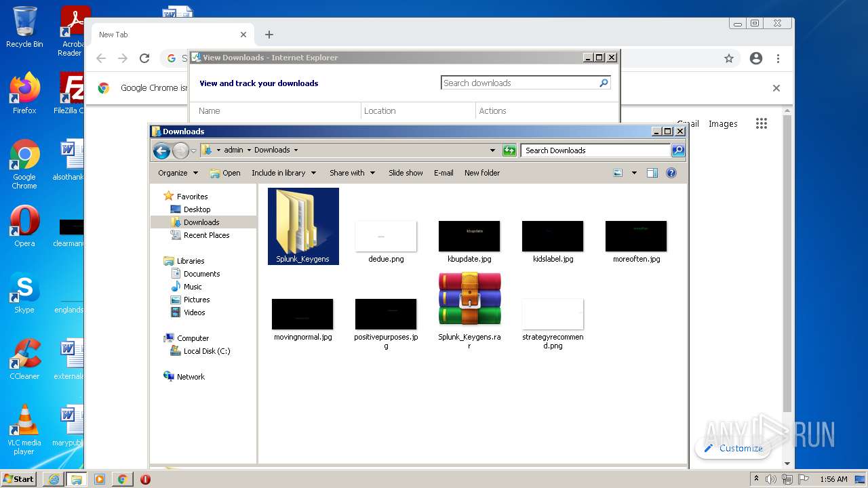
Task: Open the Videos library
Action: (x=194, y=312)
